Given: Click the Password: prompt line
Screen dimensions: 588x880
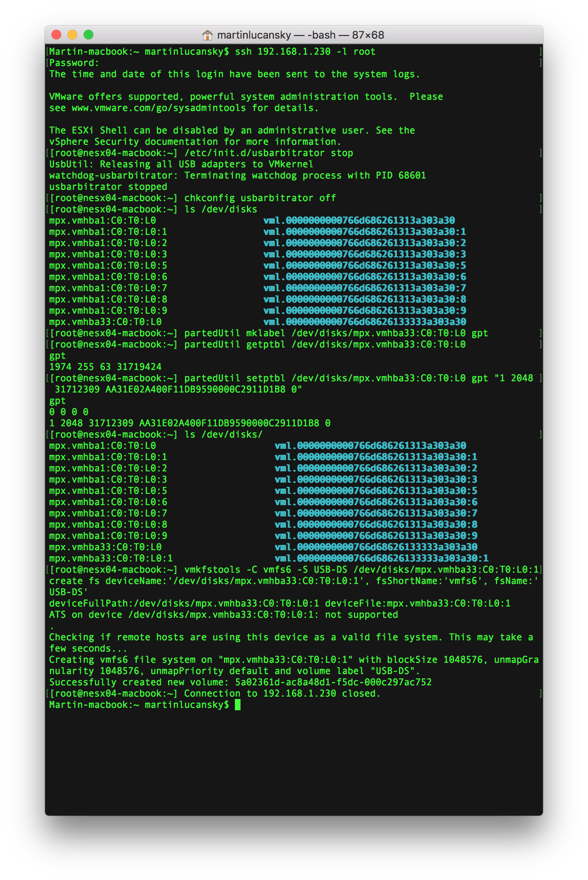Looking at the screenshot, I should click(x=74, y=63).
